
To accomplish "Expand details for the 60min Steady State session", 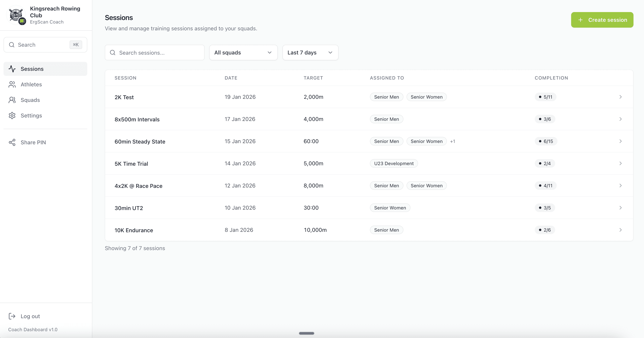I will 620,141.
